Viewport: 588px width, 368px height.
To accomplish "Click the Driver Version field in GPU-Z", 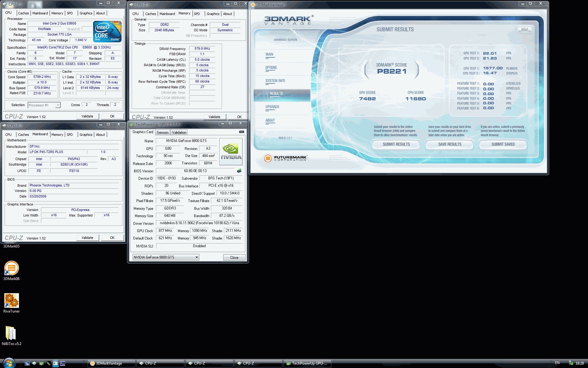I will 199,223.
